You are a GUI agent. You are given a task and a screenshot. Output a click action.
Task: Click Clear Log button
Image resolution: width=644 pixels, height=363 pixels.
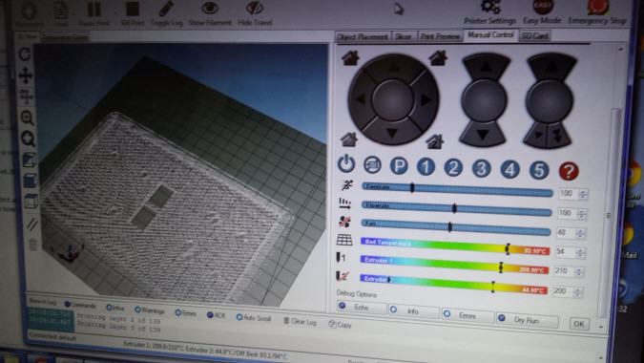pyautogui.click(x=300, y=321)
